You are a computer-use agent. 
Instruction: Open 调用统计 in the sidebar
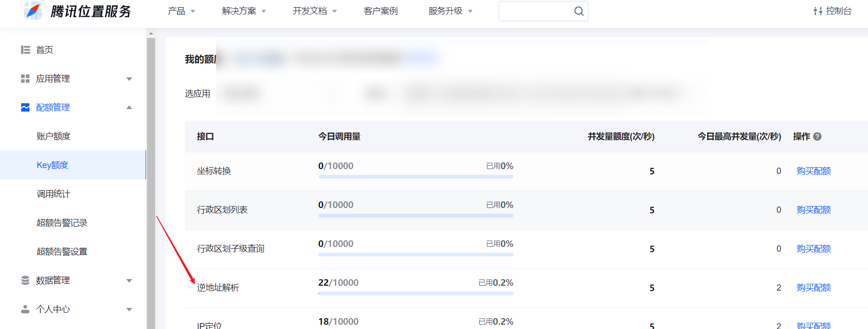[53, 194]
